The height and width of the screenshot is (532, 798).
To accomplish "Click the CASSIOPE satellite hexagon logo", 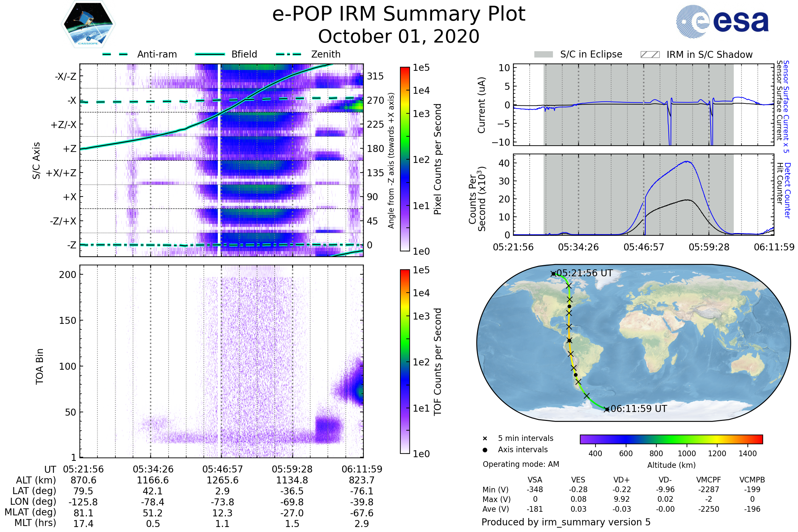I will coord(88,24).
